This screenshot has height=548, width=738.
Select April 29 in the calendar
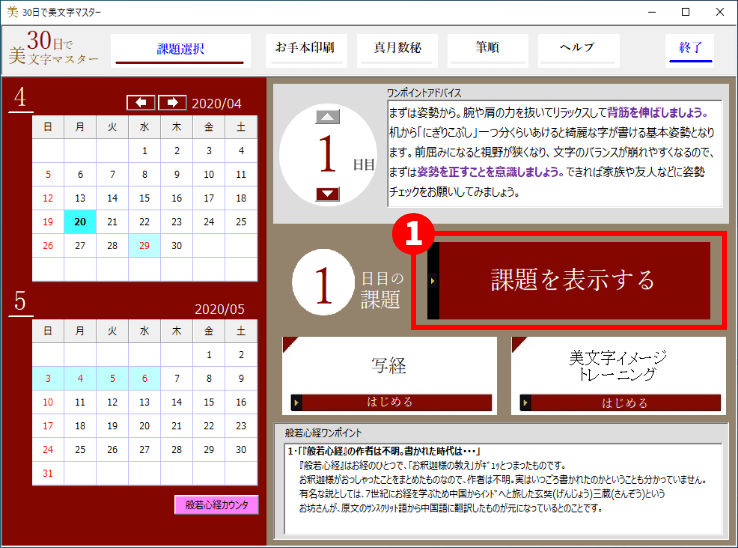pyautogui.click(x=144, y=245)
